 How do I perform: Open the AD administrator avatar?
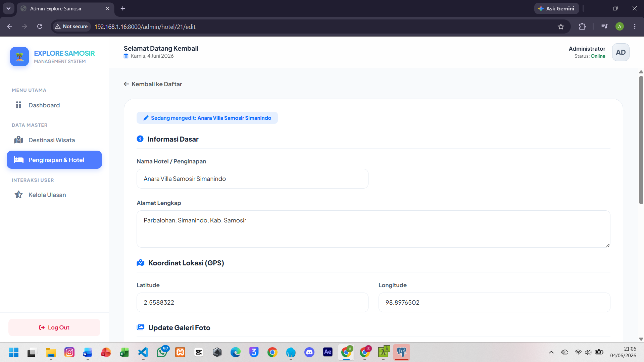621,52
